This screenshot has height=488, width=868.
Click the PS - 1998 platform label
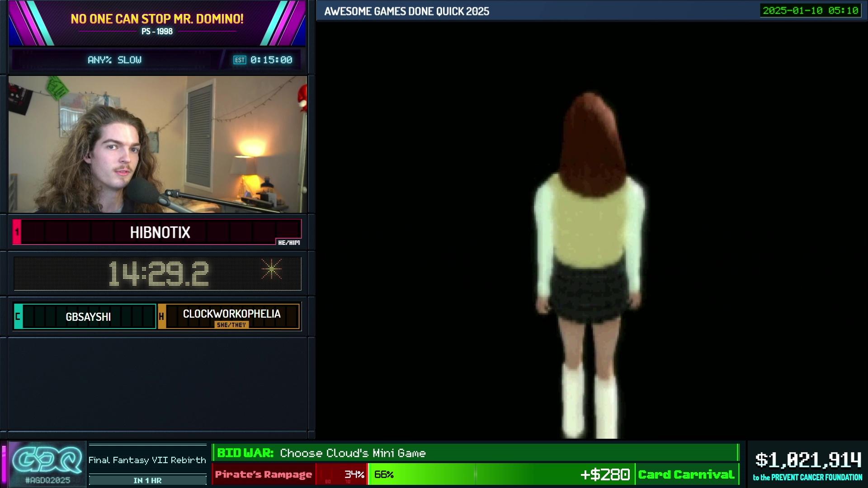157,32
